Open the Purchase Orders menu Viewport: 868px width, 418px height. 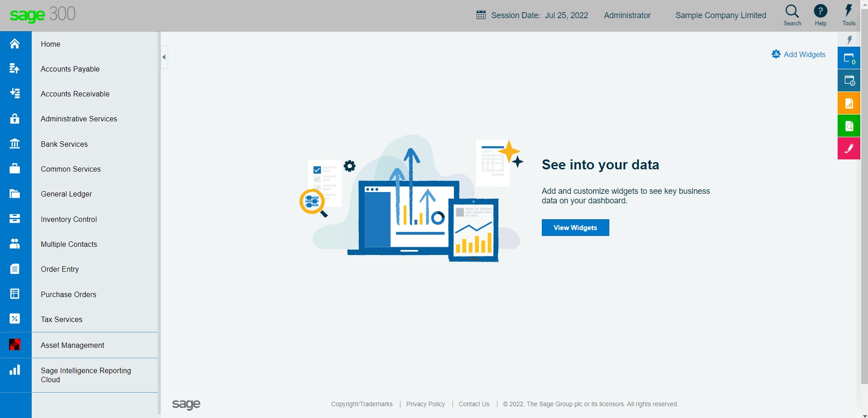point(68,294)
